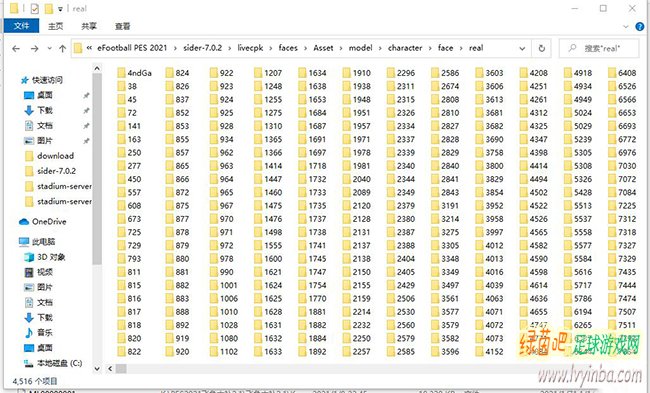Expand the address bar history dropdown
The height and width of the screenshot is (393, 650).
522,48
